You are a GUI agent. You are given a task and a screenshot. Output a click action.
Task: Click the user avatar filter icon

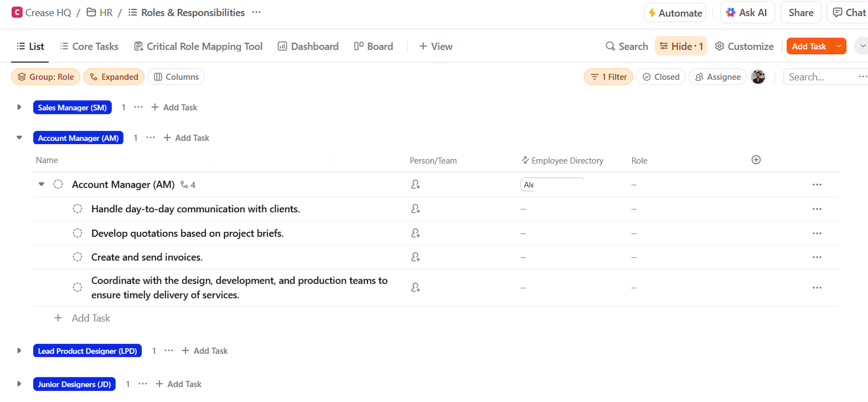pos(758,77)
